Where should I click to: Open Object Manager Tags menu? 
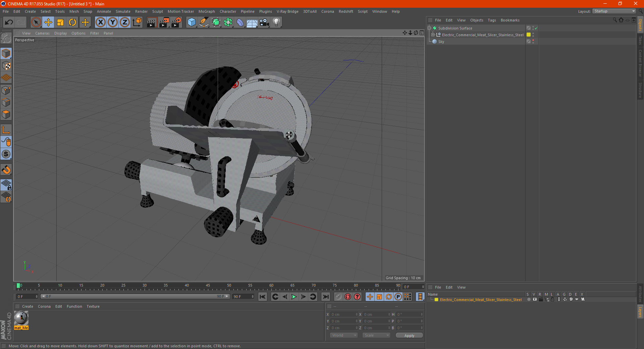point(492,20)
